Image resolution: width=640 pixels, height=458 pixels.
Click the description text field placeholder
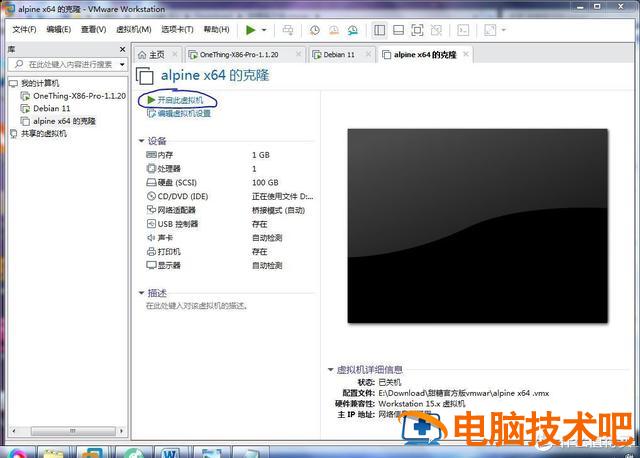tap(197, 306)
